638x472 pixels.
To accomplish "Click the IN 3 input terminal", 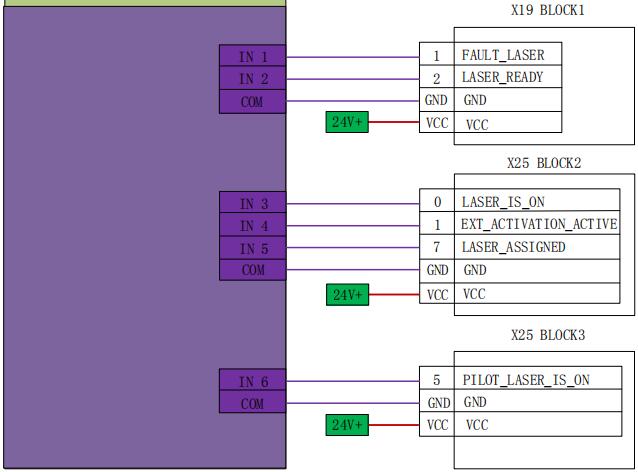I will (253, 203).
